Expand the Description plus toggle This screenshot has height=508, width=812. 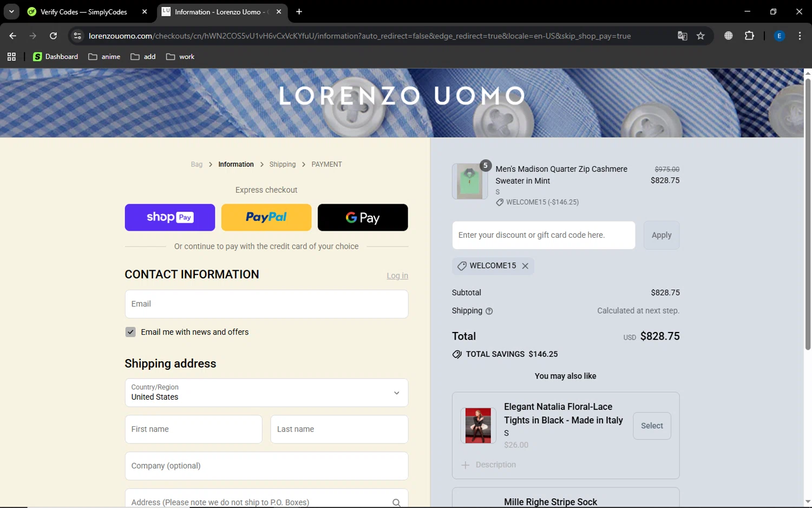[x=465, y=465]
